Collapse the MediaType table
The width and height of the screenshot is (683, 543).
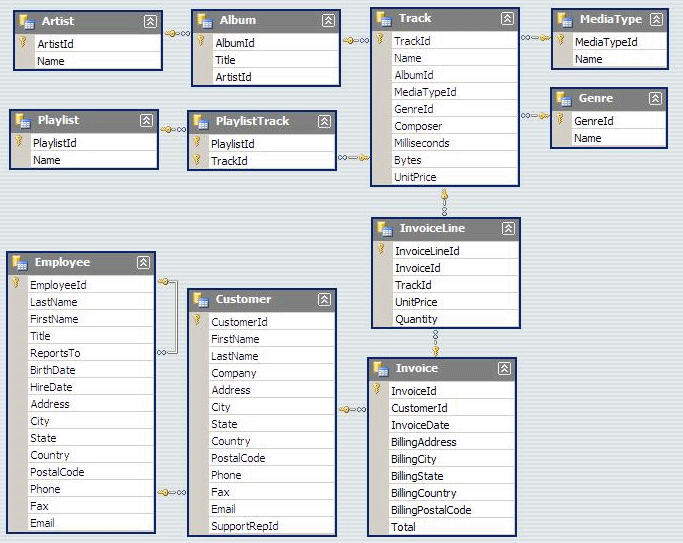[656, 19]
